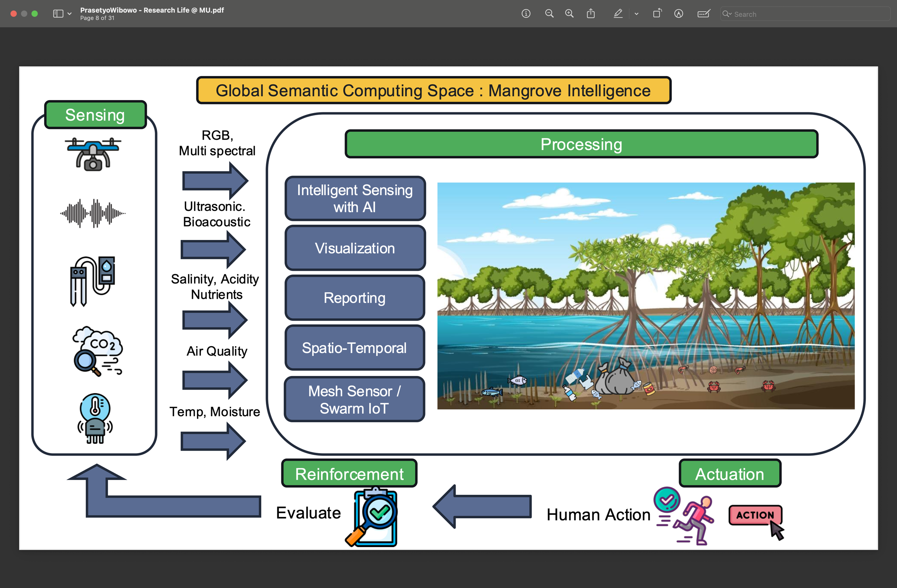
Task: Expand the sidebar view options chevron
Action: 69,14
